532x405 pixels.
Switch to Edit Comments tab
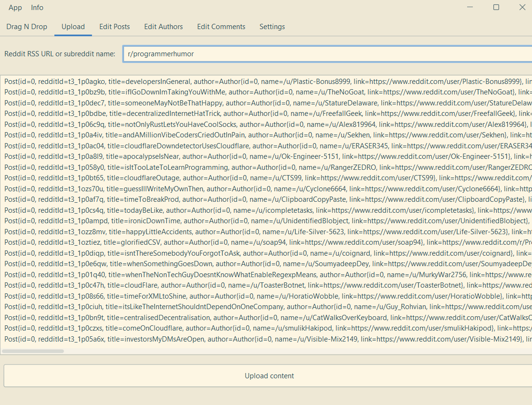point(221,27)
